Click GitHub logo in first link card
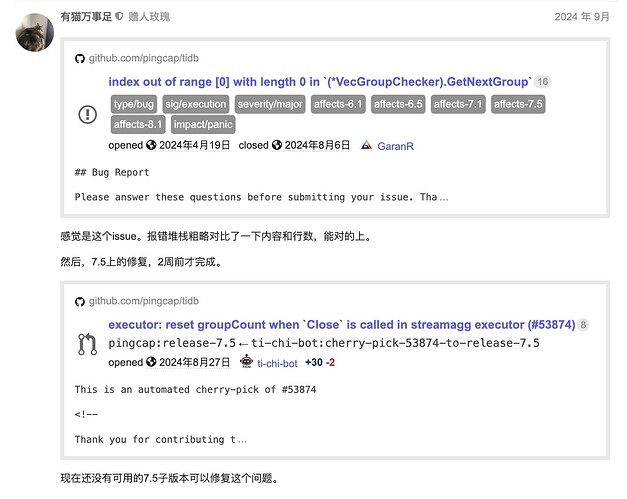The image size is (627, 499). pos(80,59)
